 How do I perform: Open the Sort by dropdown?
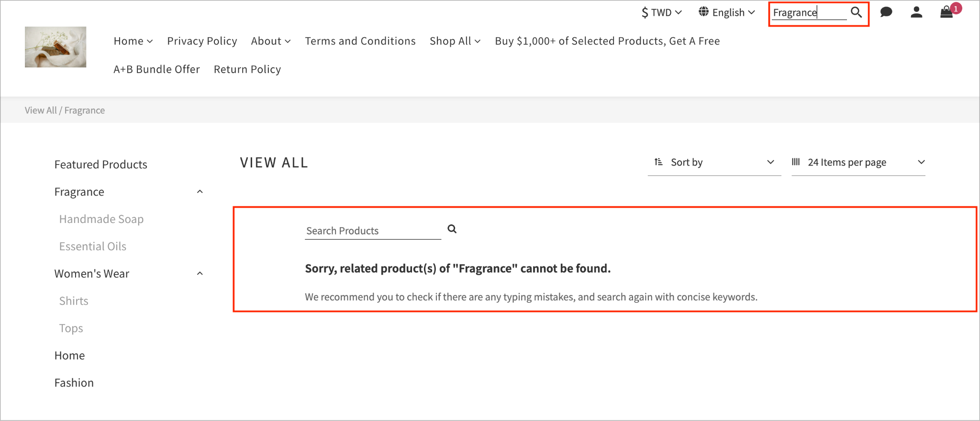coord(714,163)
